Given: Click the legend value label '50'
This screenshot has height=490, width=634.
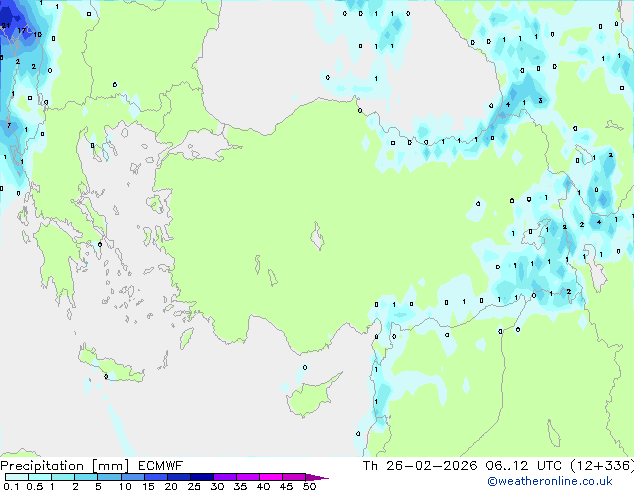Looking at the screenshot, I should click(310, 486).
